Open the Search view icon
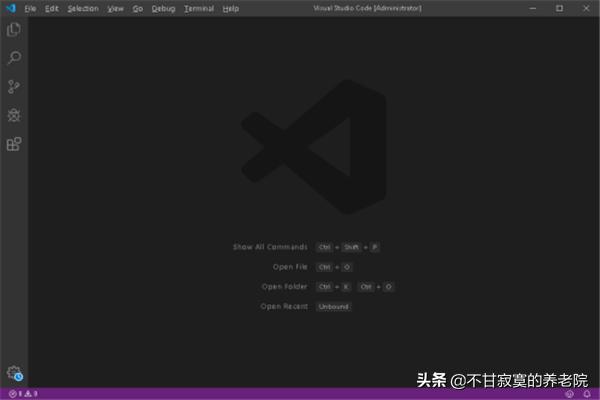This screenshot has width=600, height=400. pyautogui.click(x=14, y=58)
